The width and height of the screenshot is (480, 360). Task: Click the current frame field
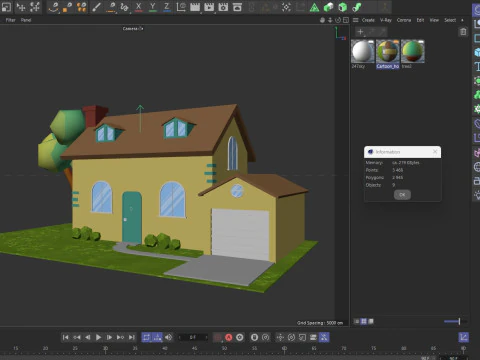click(x=193, y=337)
